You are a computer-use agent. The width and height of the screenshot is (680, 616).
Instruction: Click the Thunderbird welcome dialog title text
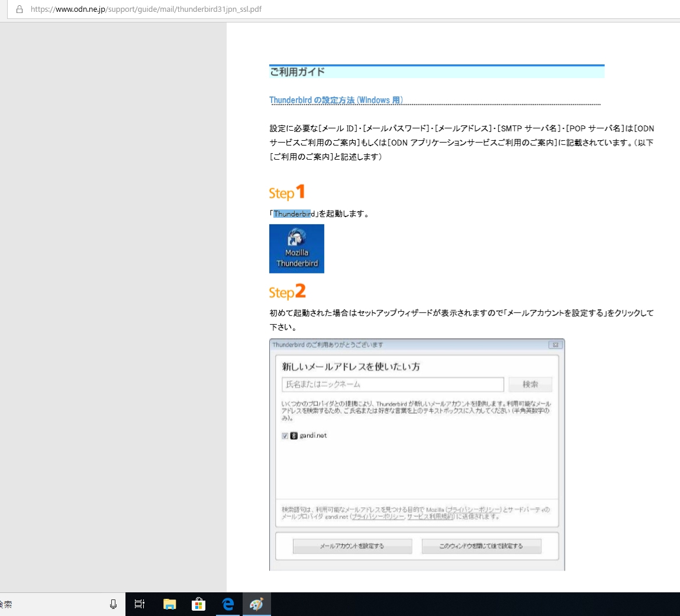point(328,345)
